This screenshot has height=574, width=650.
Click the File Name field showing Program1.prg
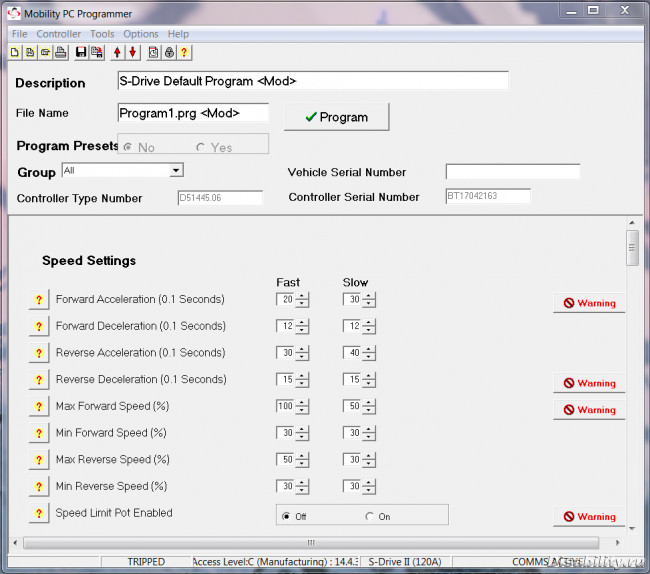pyautogui.click(x=193, y=113)
